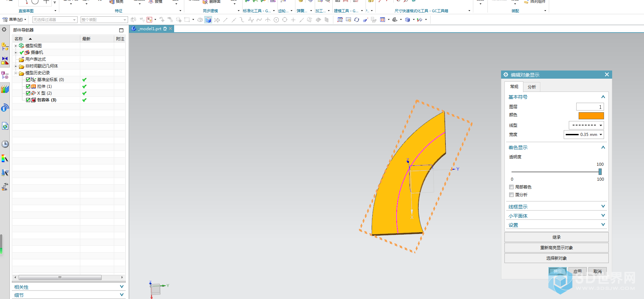
Task: Click the 透明度 slider handle
Action: pos(600,172)
